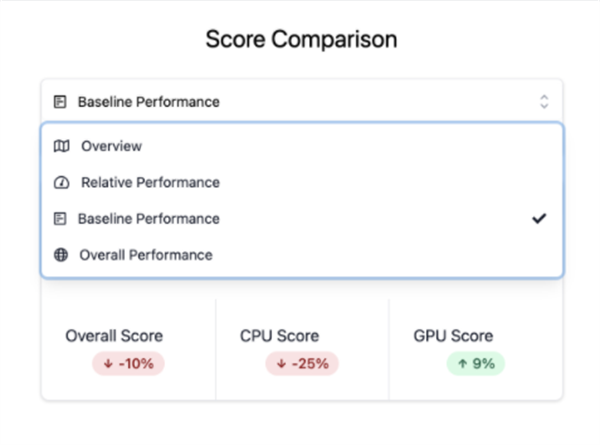Click the -10% Overall Score badge
The height and width of the screenshot is (445, 600).
point(129,363)
